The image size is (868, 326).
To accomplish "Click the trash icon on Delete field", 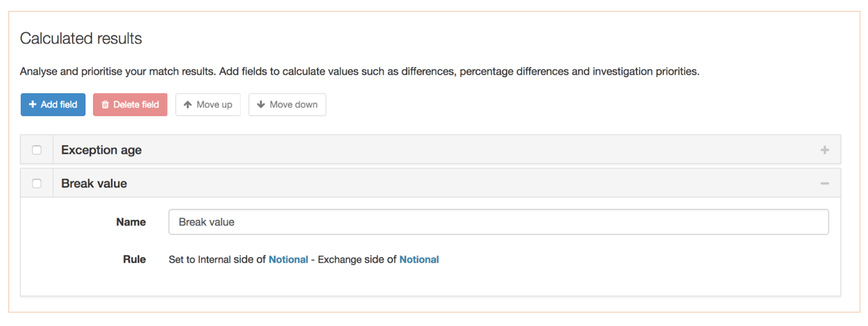I will coord(105,104).
